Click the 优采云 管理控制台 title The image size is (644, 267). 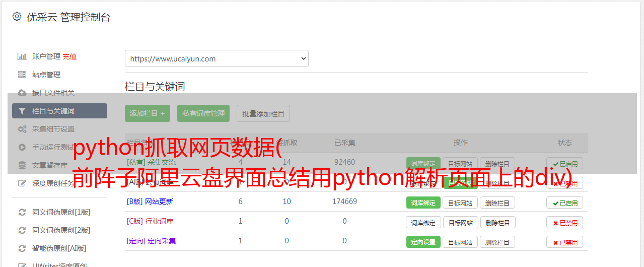68,17
